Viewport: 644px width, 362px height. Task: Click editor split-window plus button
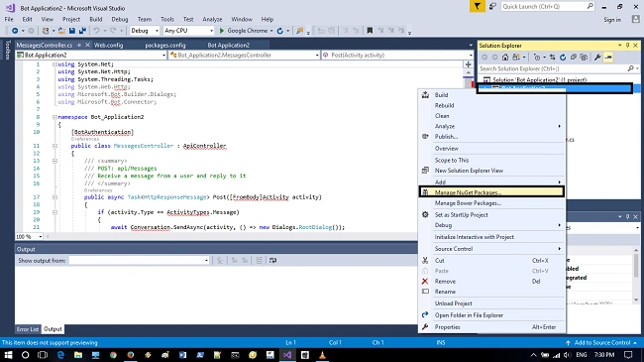point(469,64)
